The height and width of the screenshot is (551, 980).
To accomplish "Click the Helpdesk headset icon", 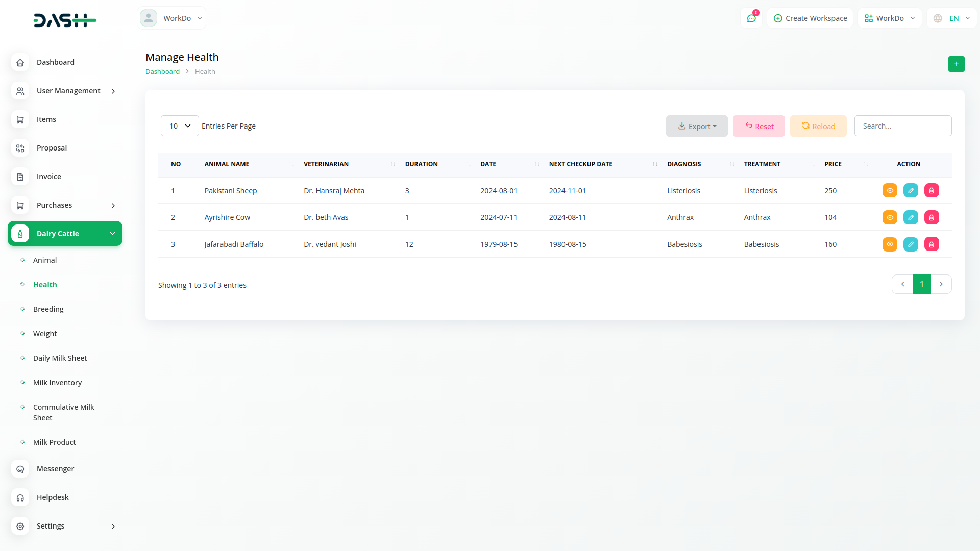I will point(20,497).
